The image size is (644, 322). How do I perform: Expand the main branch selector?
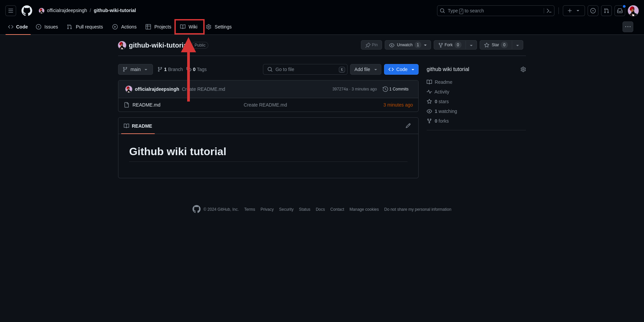click(135, 69)
